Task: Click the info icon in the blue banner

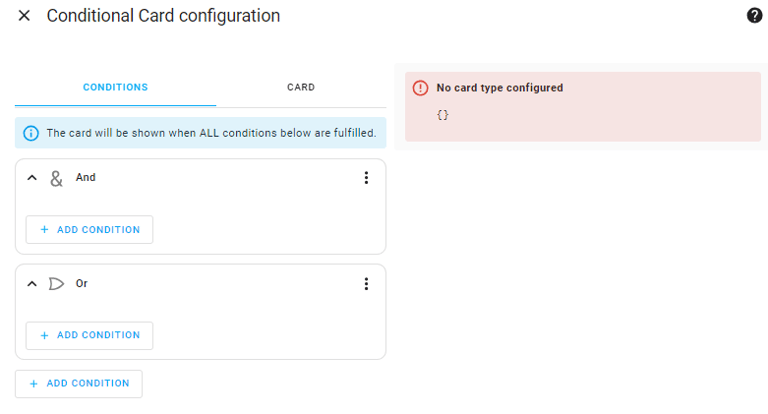Action: tap(31, 133)
